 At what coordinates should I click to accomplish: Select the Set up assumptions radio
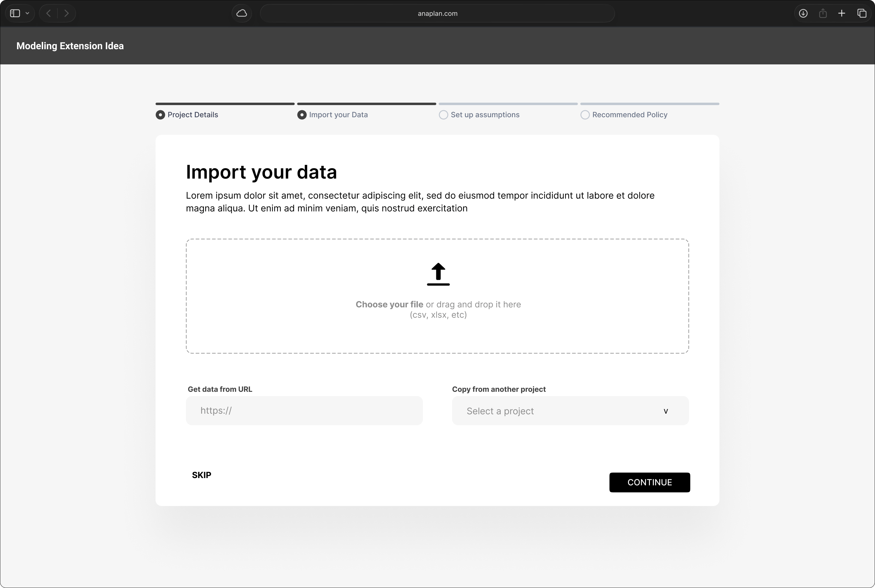pyautogui.click(x=443, y=115)
